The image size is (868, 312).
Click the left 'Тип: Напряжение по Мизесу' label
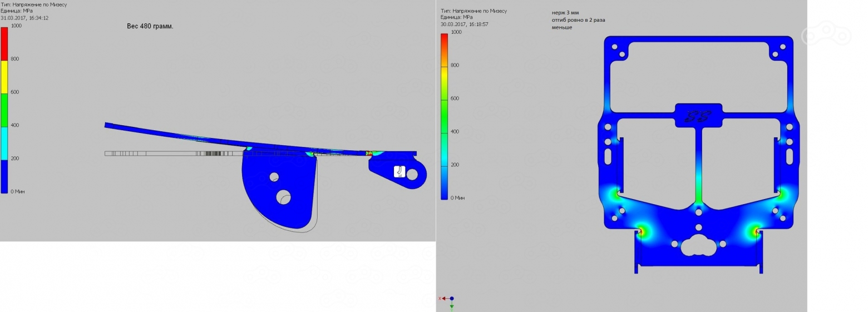pyautogui.click(x=33, y=4)
